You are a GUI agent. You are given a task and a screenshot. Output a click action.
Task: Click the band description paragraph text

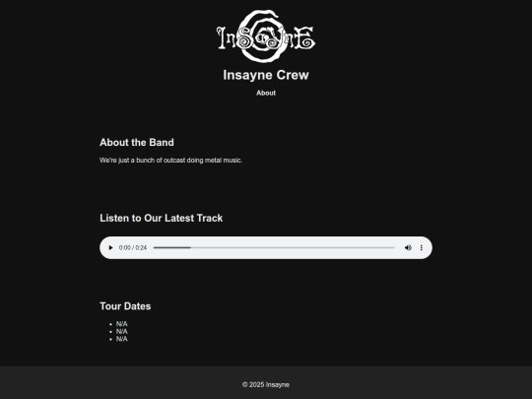click(x=171, y=161)
